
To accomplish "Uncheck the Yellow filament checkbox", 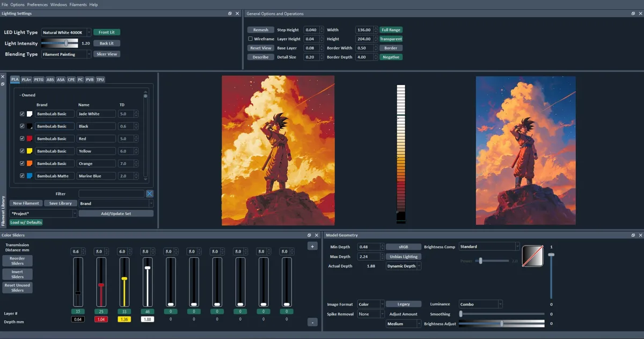I will tap(22, 151).
